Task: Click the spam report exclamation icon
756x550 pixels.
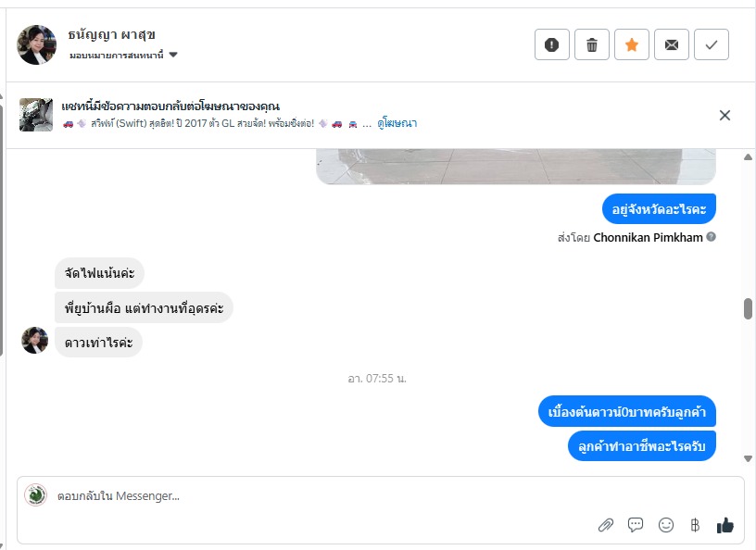Action: (552, 44)
